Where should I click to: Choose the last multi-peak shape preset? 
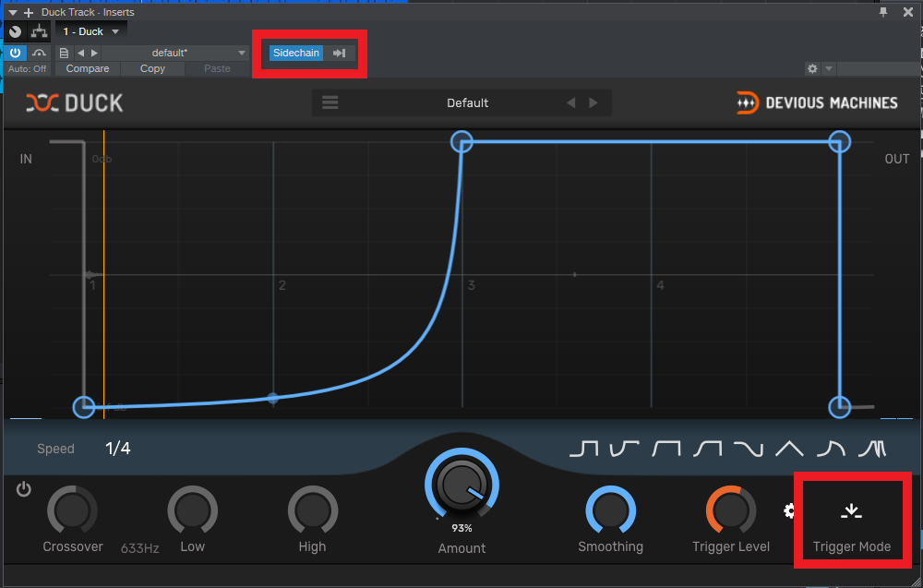click(x=872, y=450)
